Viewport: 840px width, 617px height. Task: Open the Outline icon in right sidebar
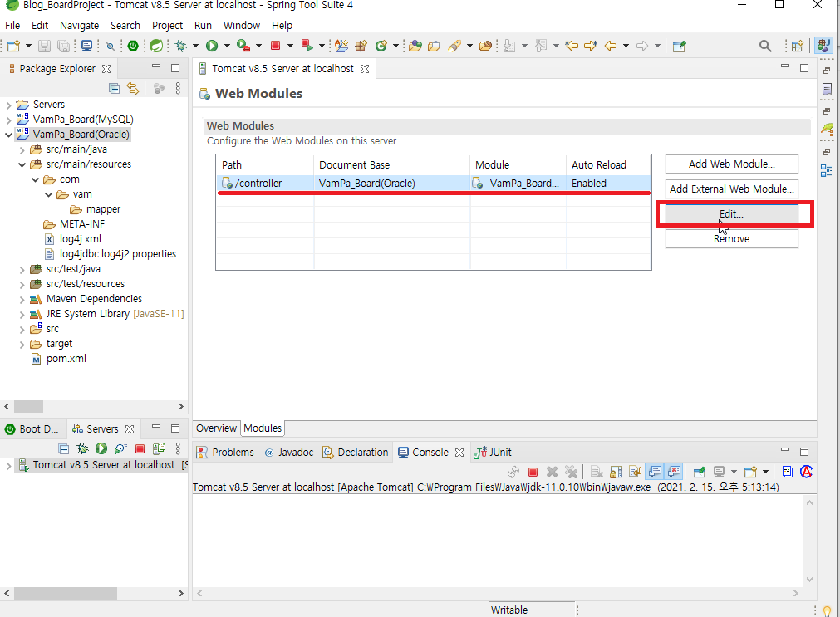coord(827,171)
